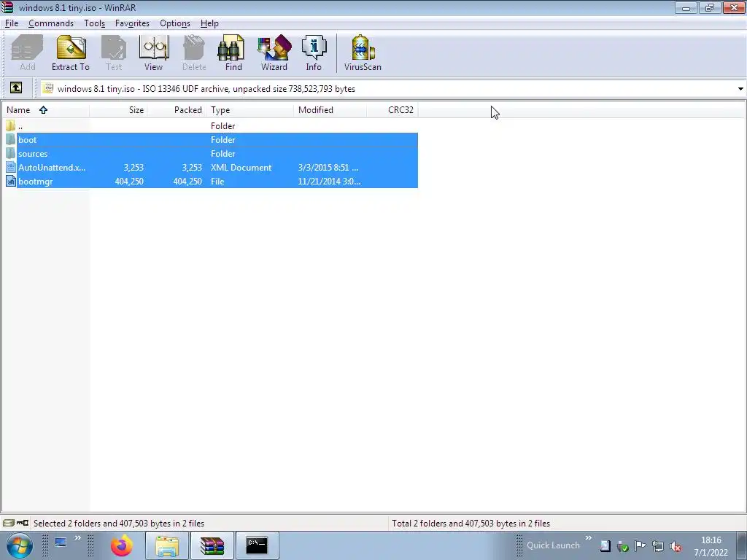Click the parent folder '..' icon
747x560 pixels.
[11, 125]
